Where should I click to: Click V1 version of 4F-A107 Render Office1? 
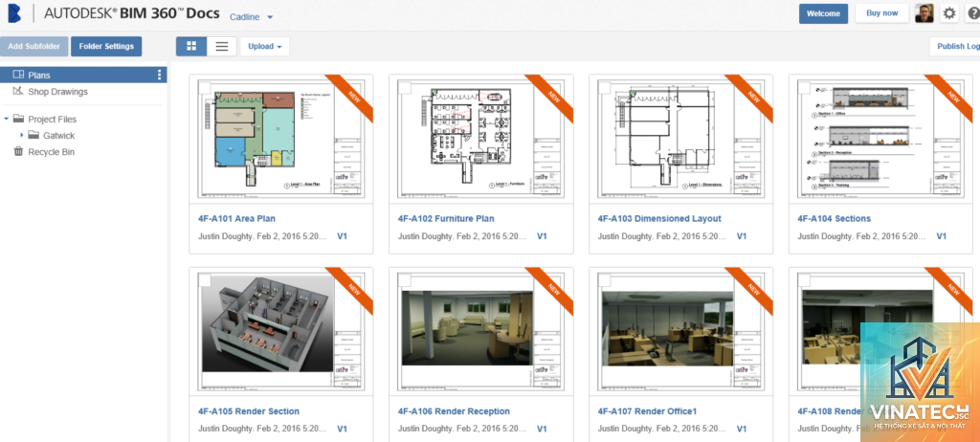pyautogui.click(x=742, y=429)
